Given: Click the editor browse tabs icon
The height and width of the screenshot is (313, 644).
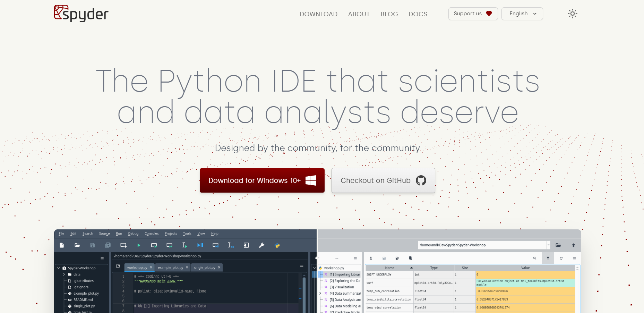Looking at the screenshot, I should [x=118, y=266].
